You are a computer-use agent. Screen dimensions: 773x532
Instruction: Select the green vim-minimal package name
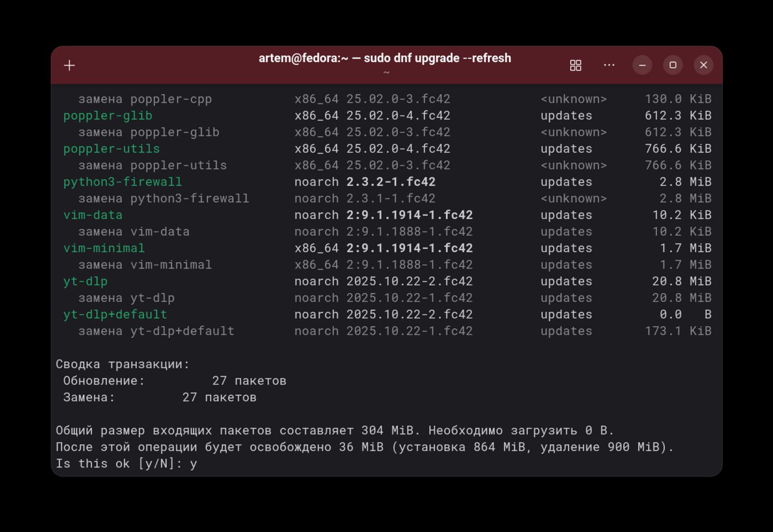[x=104, y=248]
